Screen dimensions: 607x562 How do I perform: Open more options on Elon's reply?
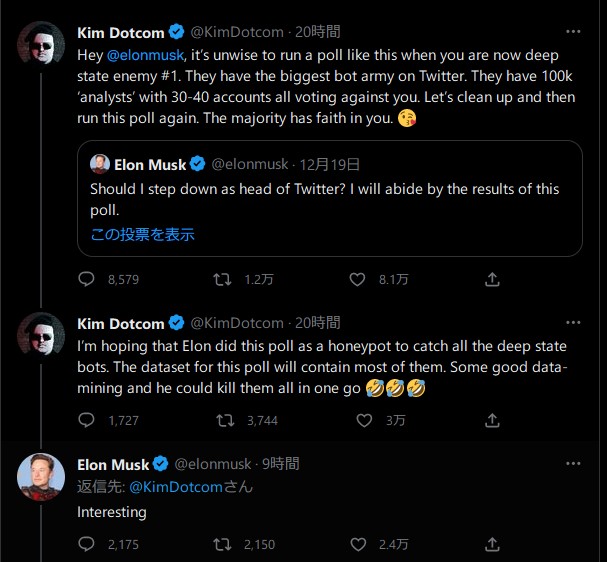(x=573, y=464)
